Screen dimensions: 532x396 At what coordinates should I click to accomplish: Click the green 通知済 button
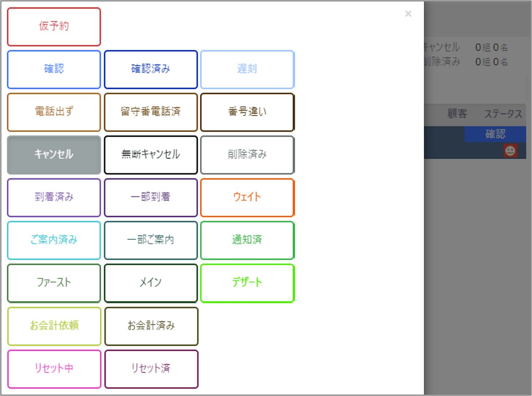click(x=247, y=240)
